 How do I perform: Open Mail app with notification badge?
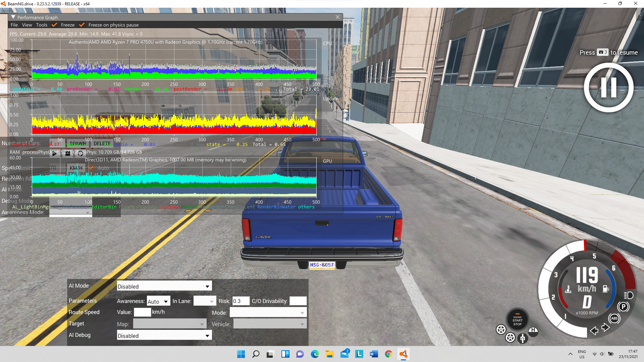(x=344, y=354)
